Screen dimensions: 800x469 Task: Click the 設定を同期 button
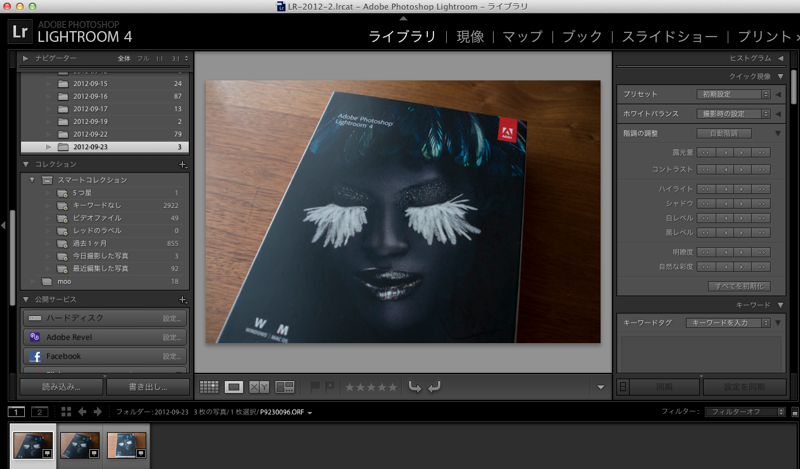pyautogui.click(x=744, y=387)
